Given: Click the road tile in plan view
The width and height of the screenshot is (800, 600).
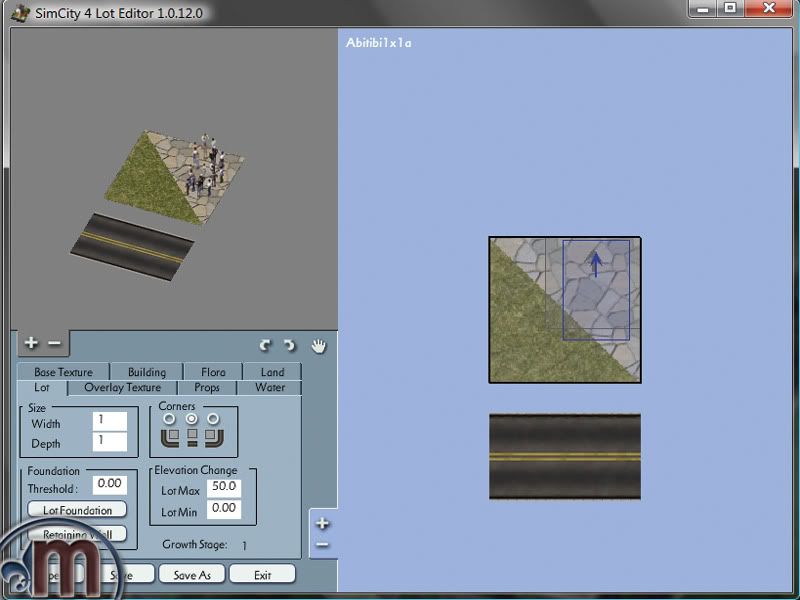Looking at the screenshot, I should coord(565,457).
